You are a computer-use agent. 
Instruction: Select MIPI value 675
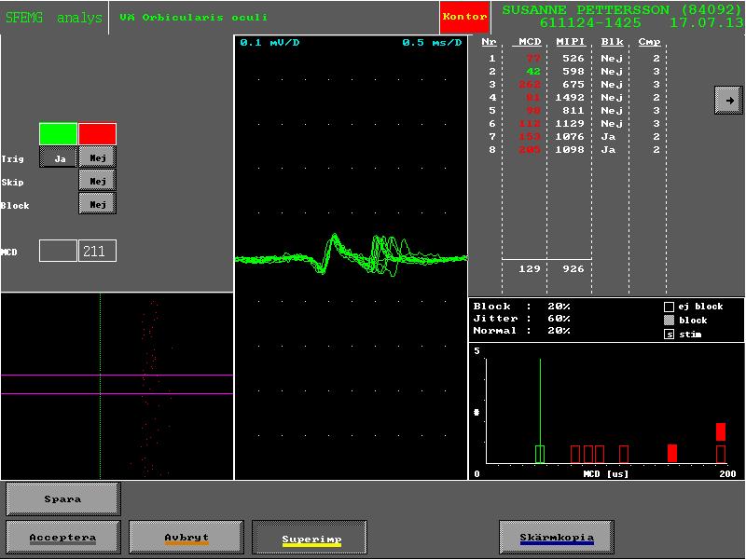(573, 84)
